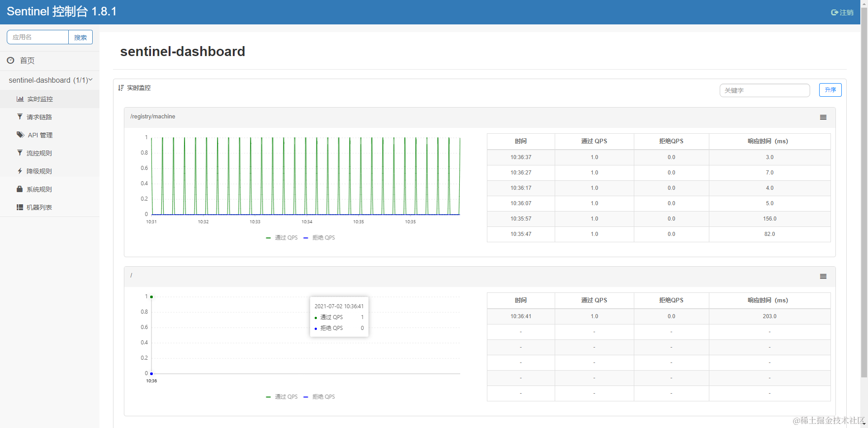This screenshot has height=428, width=868.
Task: Go to API 管理 menu item
Action: point(40,135)
